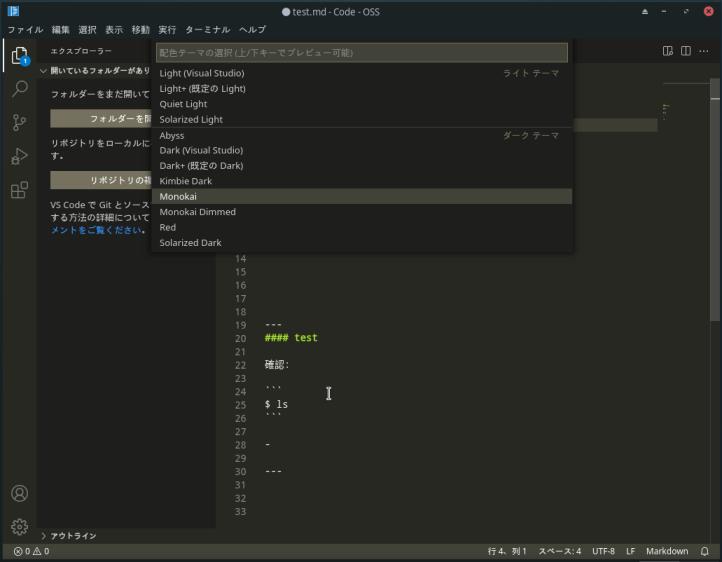
Task: Split the editor right icon
Action: click(x=686, y=51)
